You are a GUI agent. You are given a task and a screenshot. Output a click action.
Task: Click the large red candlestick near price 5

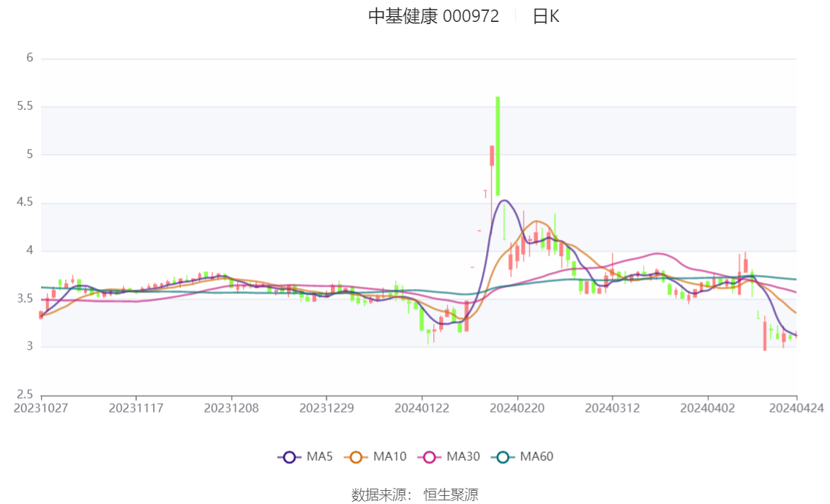tap(492, 156)
